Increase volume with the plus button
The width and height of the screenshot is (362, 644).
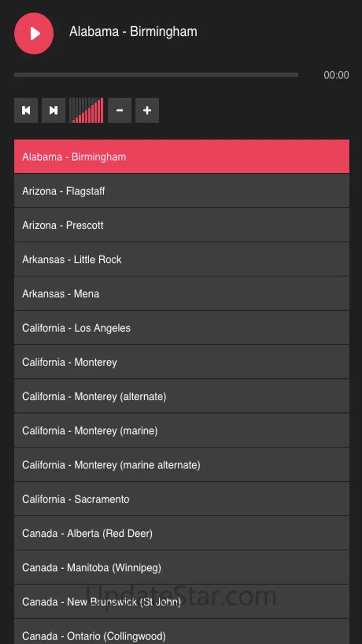pyautogui.click(x=147, y=110)
